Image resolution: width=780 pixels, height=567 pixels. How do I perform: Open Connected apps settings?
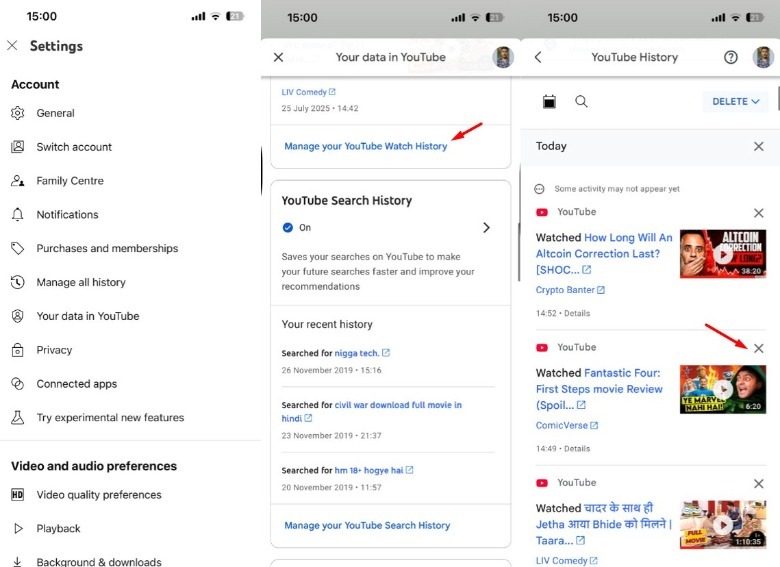coord(130,383)
